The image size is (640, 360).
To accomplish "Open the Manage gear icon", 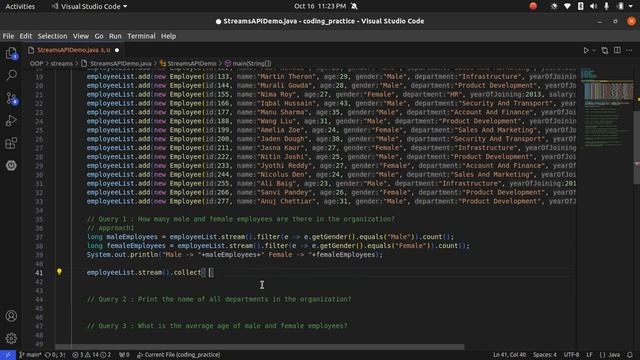I will point(11,338).
